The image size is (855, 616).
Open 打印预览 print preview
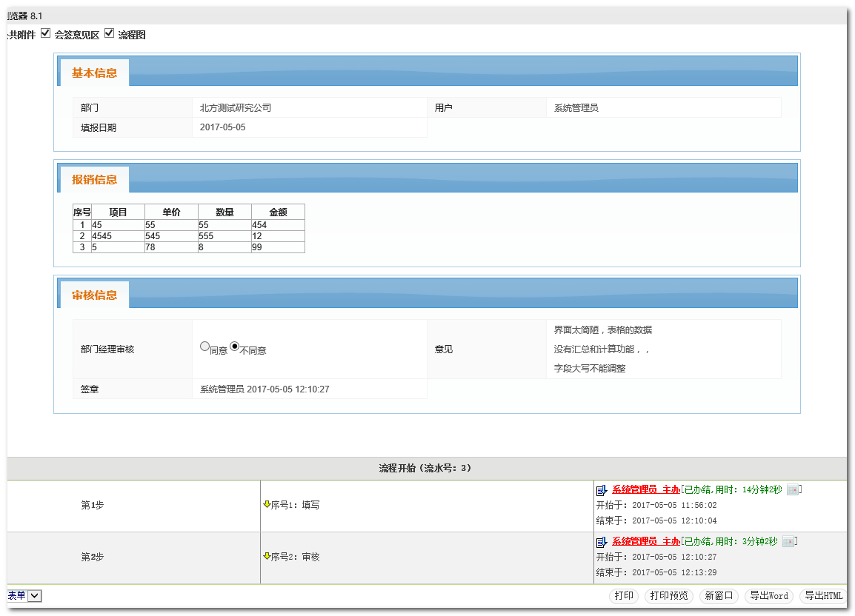668,596
